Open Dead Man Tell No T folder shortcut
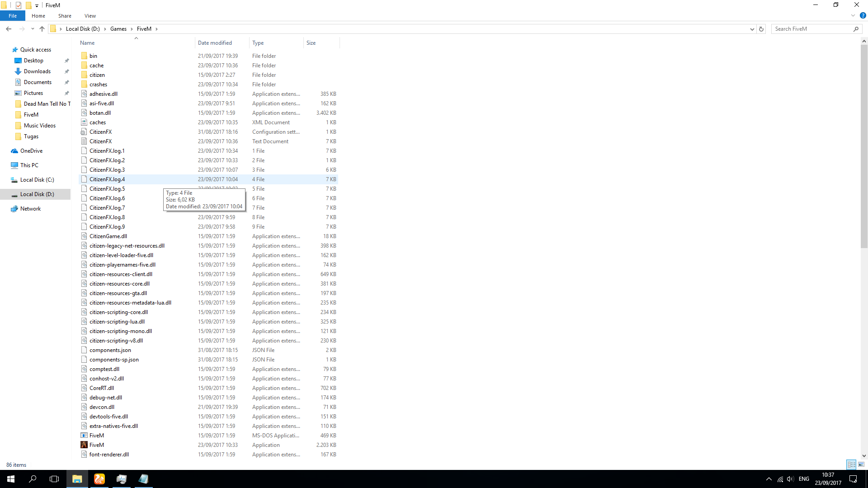The image size is (868, 488). (47, 104)
